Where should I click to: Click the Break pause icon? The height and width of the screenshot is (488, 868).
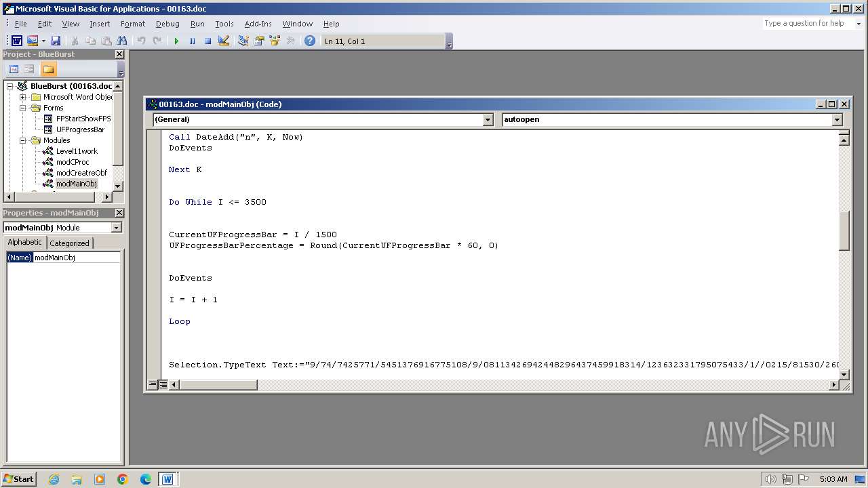[192, 41]
